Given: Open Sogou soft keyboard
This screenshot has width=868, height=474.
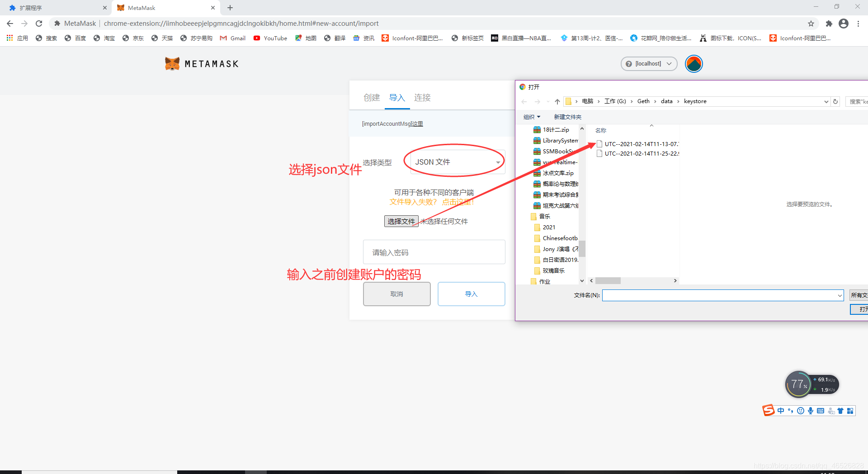Looking at the screenshot, I should (x=821, y=411).
